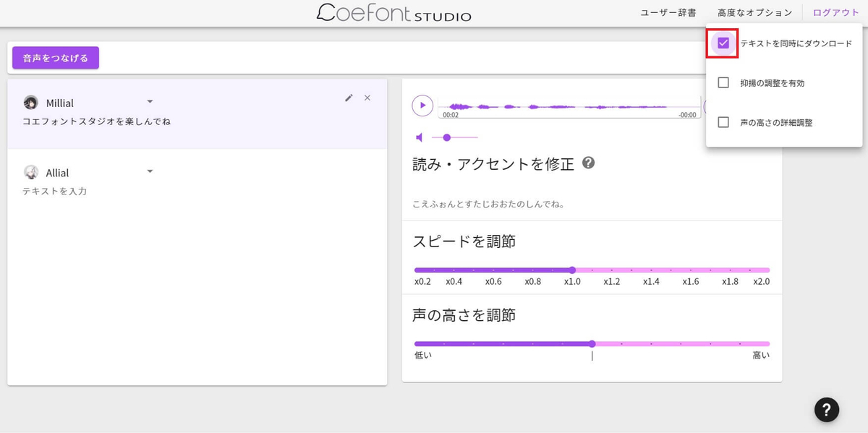Screen dimensions: 868x433
Task: Uncheck テキストを同時にダウンロード
Action: pyautogui.click(x=723, y=43)
